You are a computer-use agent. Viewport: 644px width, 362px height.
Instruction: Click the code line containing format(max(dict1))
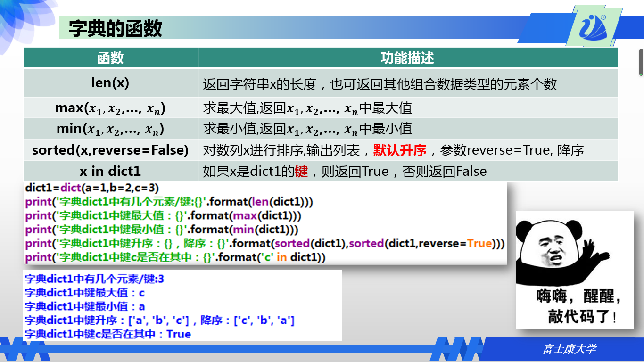tap(163, 215)
